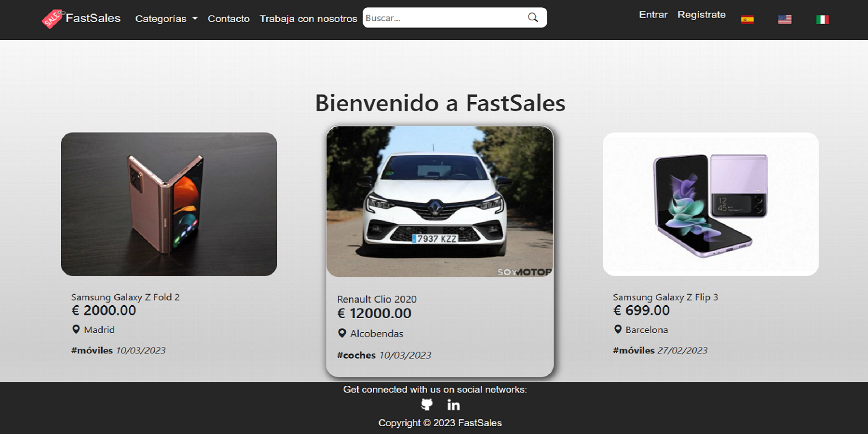The width and height of the screenshot is (868, 434).
Task: Click the Madrid location pin icon
Action: pyautogui.click(x=76, y=329)
